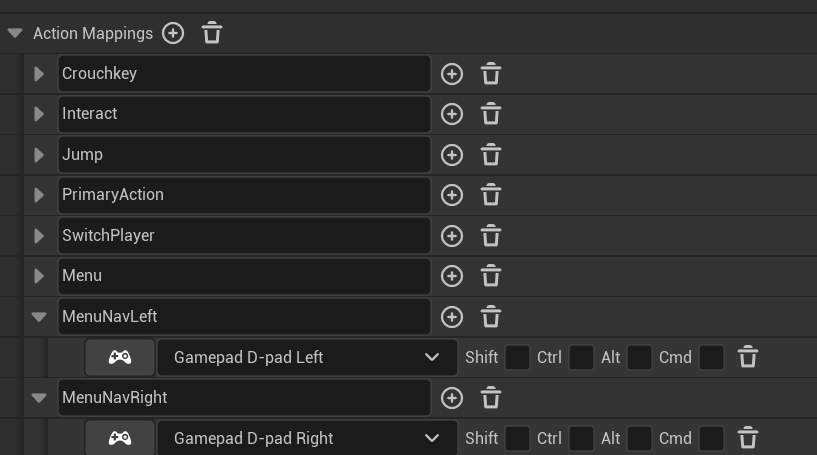Viewport: 817px width, 455px height.
Task: Expand the Crouchkey mapping
Action: 39,74
